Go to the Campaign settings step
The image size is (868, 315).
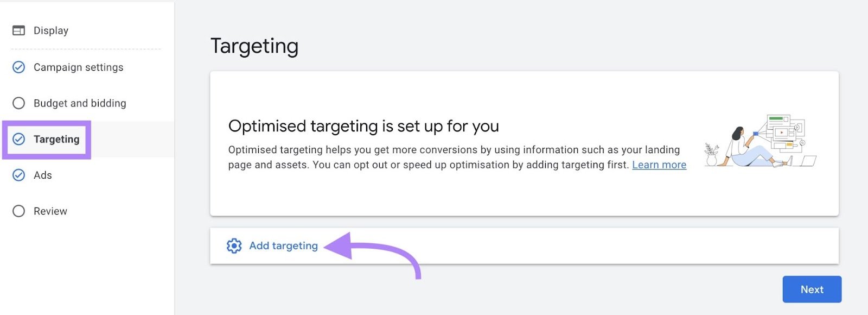(x=78, y=67)
